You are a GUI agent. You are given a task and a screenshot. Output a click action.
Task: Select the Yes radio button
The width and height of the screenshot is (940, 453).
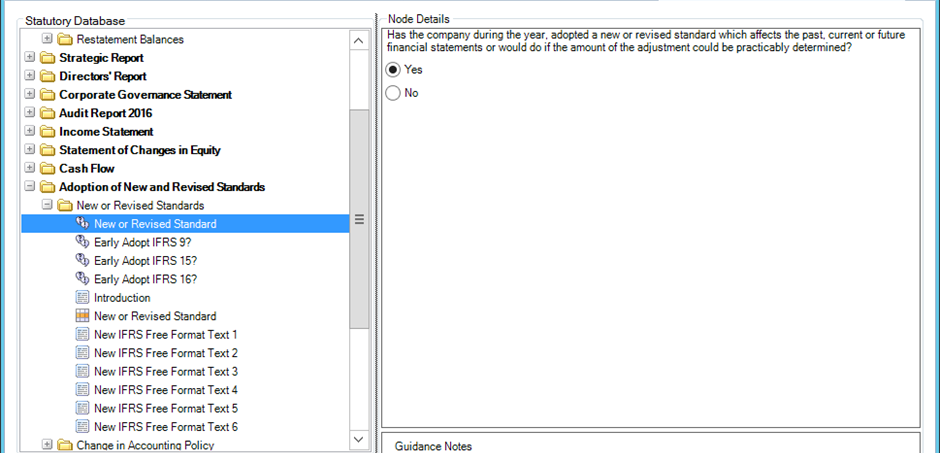click(393, 70)
